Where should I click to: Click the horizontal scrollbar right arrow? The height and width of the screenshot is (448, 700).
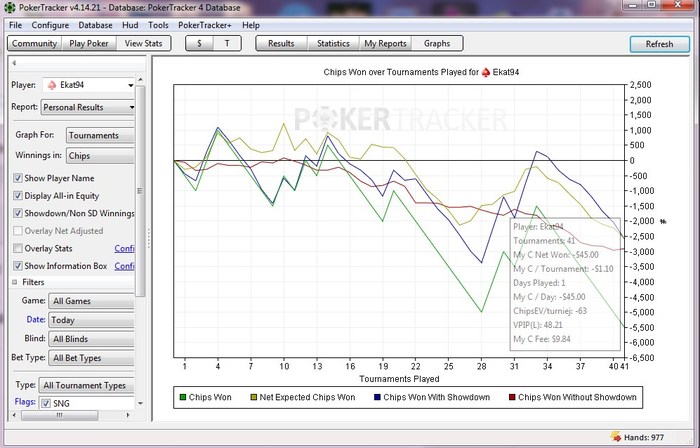[128, 415]
